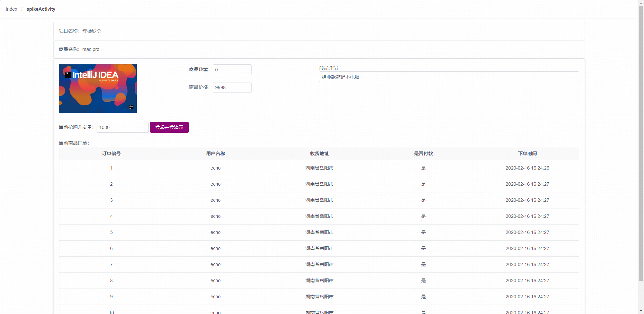
Task: Click the 下单时间 column header
Action: 527,153
